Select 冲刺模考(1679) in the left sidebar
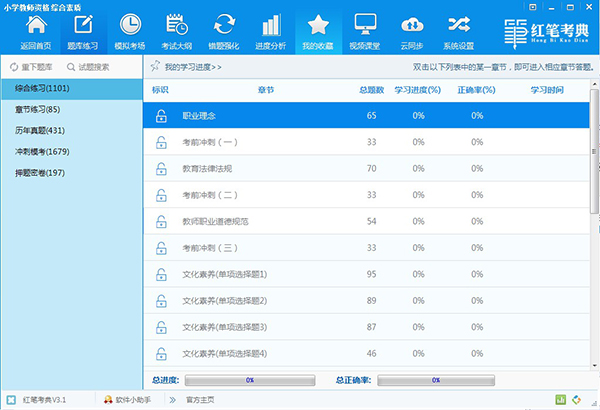 43,151
